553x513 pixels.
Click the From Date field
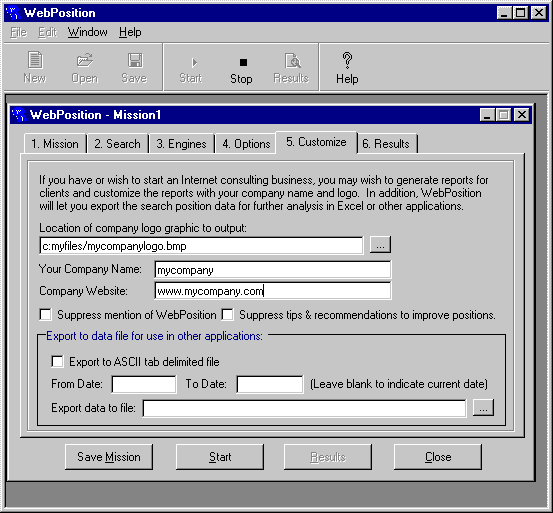point(144,384)
